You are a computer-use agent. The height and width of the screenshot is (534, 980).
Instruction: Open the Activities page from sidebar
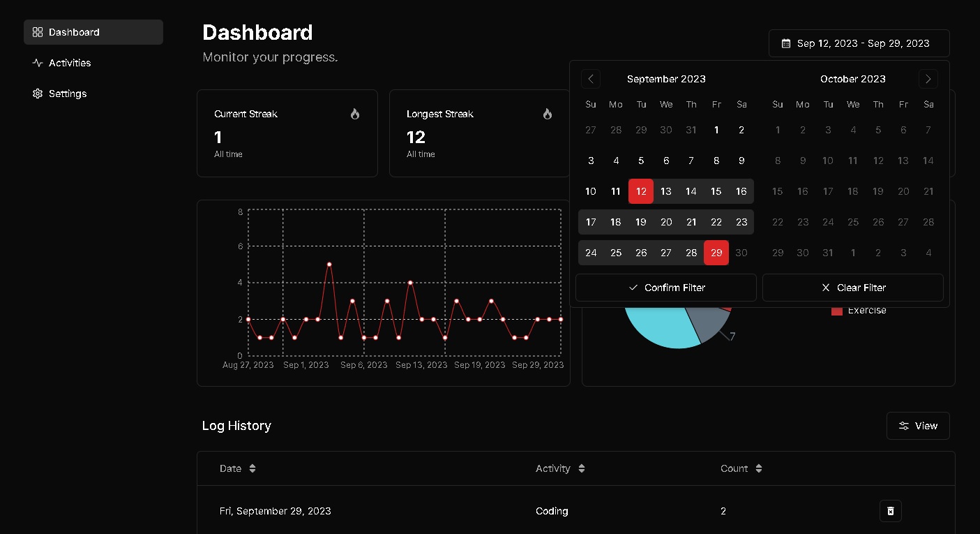[x=70, y=63]
